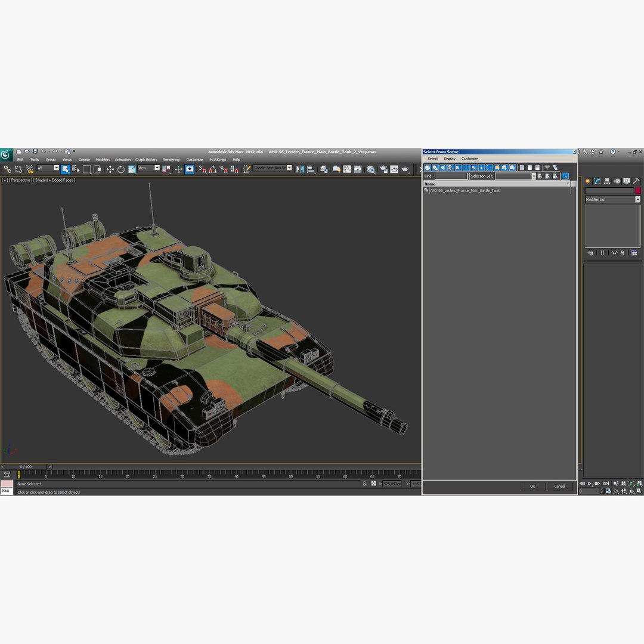Toggle the 3D Snaps button
This screenshot has height=644, width=644.
click(x=202, y=169)
